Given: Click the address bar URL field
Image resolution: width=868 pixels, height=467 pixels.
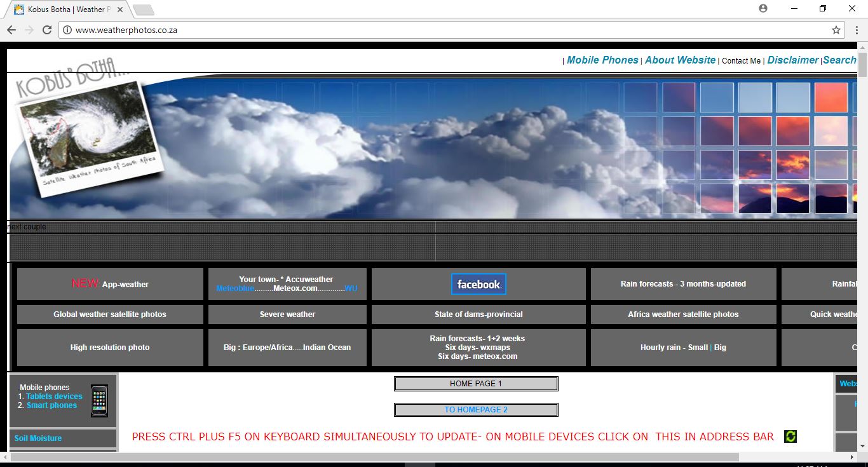Looking at the screenshot, I should [445, 30].
